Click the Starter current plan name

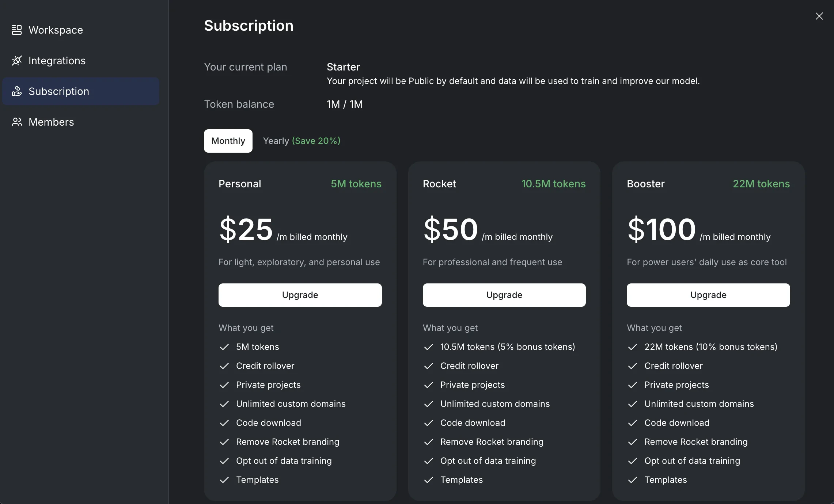(x=343, y=67)
